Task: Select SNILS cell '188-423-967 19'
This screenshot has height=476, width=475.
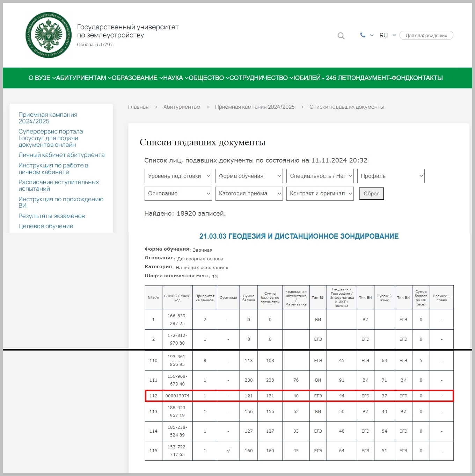Action: 177,412
